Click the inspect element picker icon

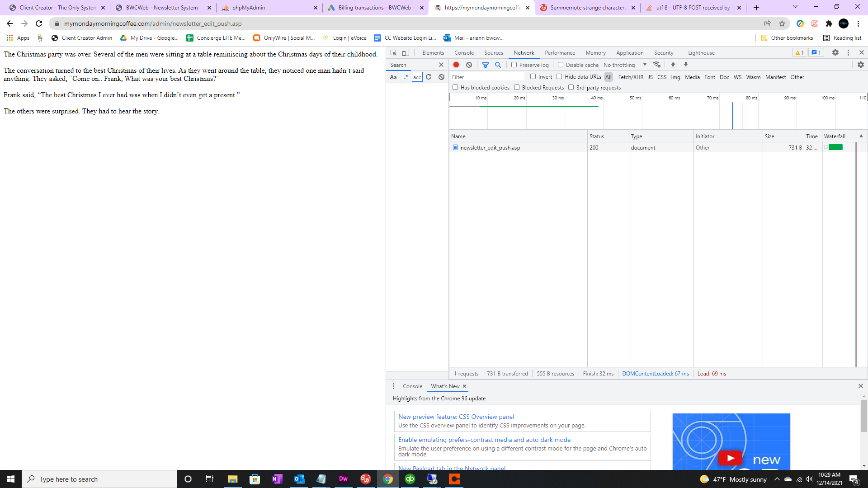(x=393, y=53)
